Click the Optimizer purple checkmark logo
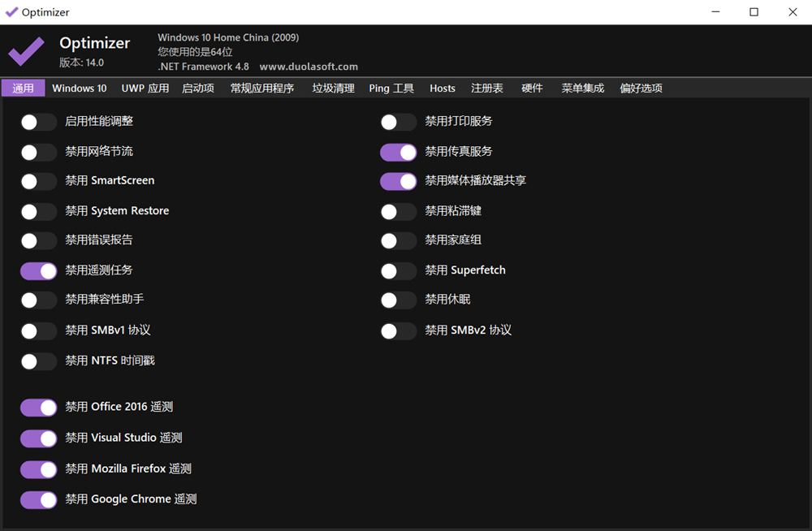 tap(26, 51)
